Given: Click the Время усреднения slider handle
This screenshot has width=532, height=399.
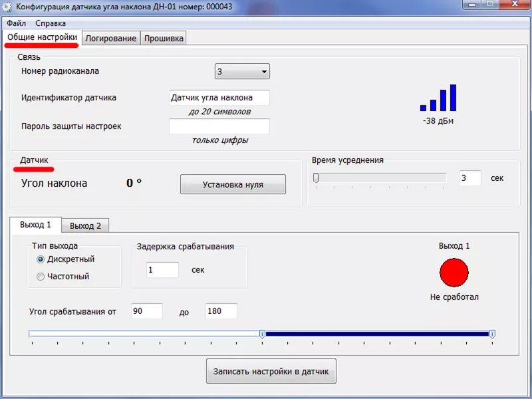Looking at the screenshot, I should point(316,178).
